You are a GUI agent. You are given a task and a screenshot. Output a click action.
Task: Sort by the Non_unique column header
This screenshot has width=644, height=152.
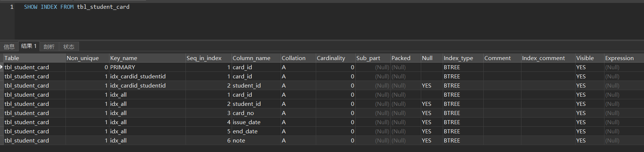point(87,58)
